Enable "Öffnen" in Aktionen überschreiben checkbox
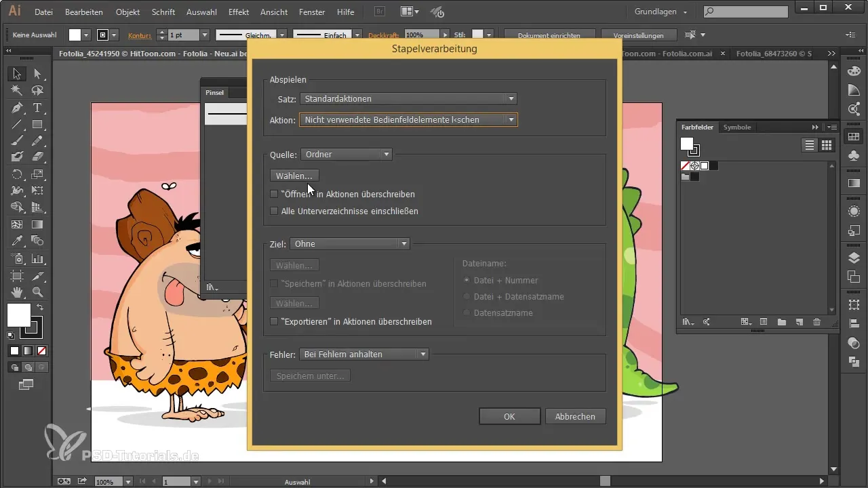868x488 pixels. click(274, 194)
